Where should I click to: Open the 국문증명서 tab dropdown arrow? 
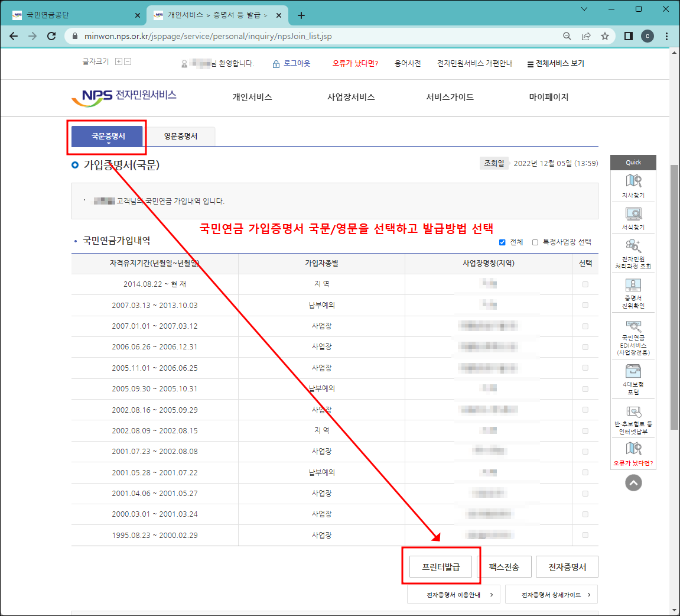(107, 142)
